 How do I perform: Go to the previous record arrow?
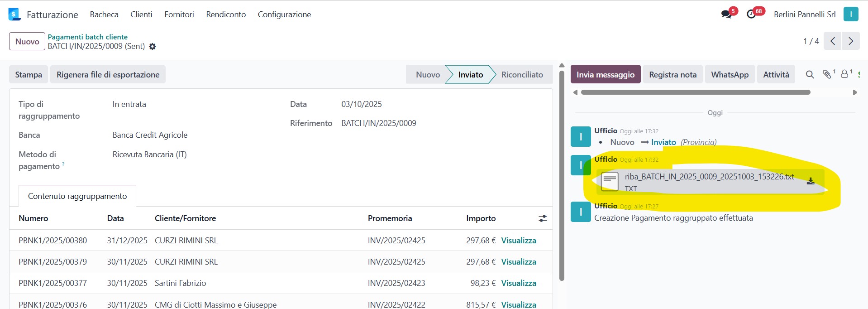pos(833,41)
